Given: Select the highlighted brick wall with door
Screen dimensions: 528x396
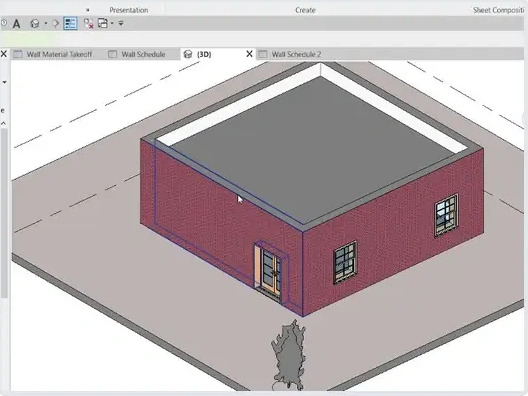Looking at the screenshot, I should click(x=209, y=216).
